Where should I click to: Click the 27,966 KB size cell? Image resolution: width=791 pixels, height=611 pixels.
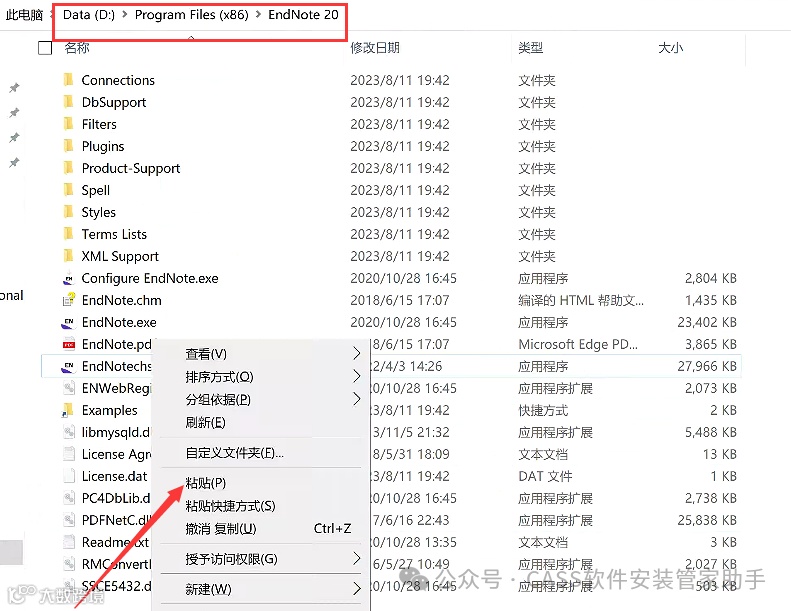[707, 366]
